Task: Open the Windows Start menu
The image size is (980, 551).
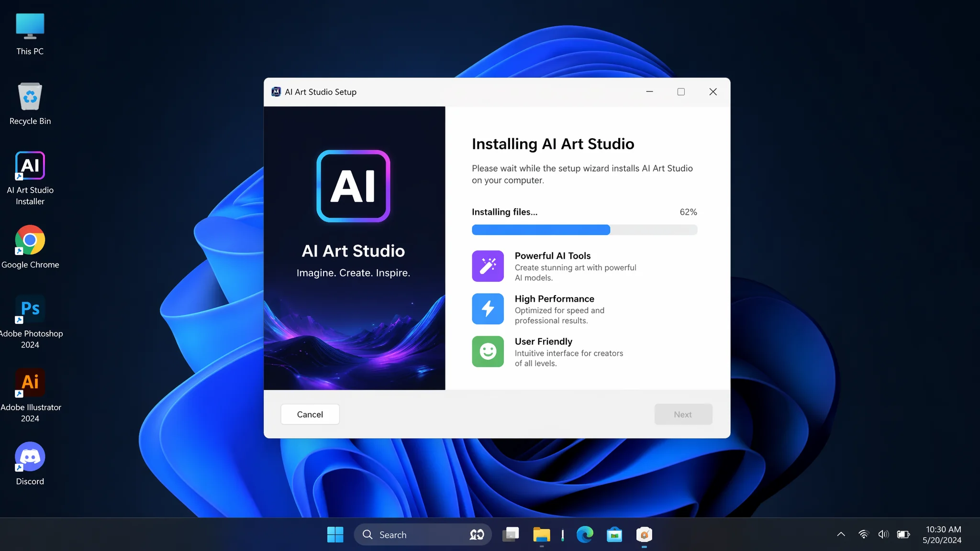Action: (335, 534)
